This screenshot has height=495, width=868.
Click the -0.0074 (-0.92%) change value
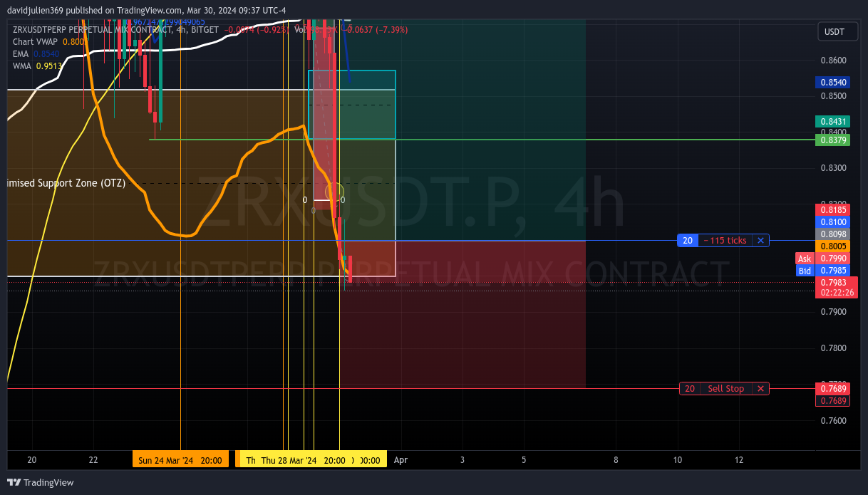[x=257, y=30]
